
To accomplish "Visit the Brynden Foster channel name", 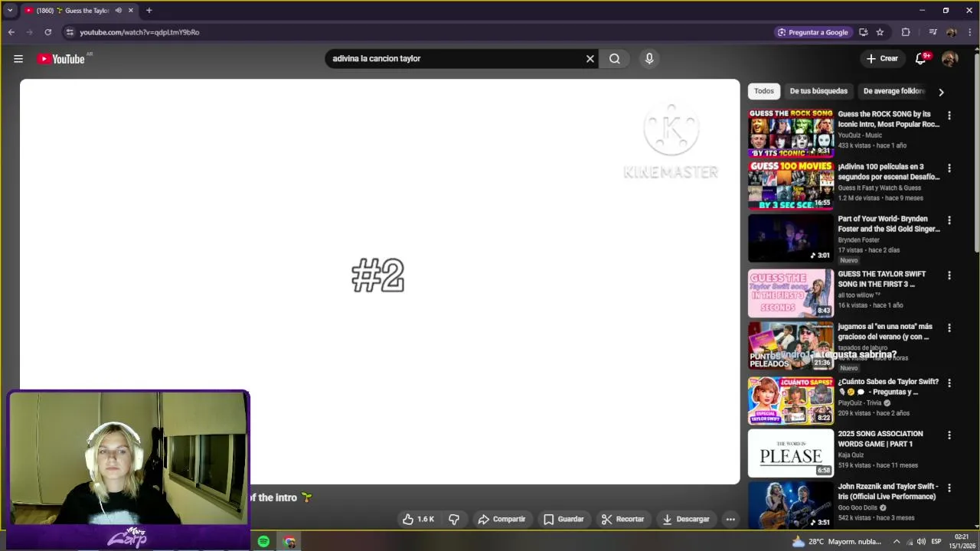I will coord(858,240).
